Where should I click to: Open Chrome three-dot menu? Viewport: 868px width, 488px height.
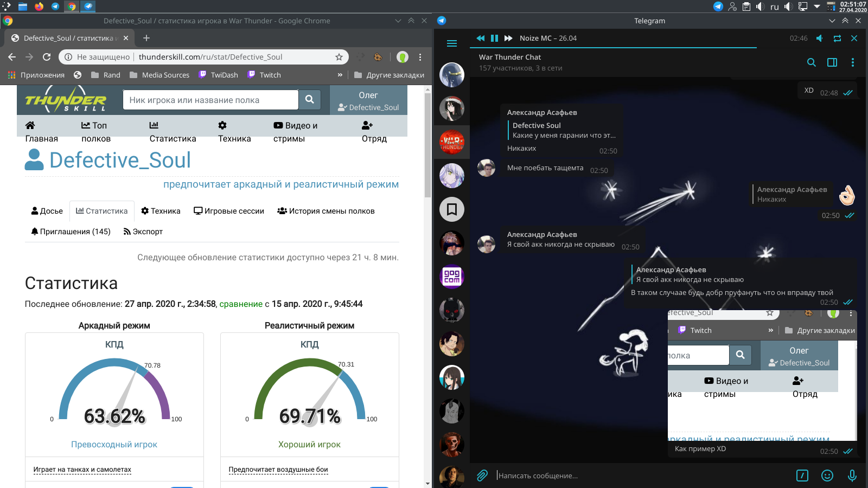[x=420, y=57]
